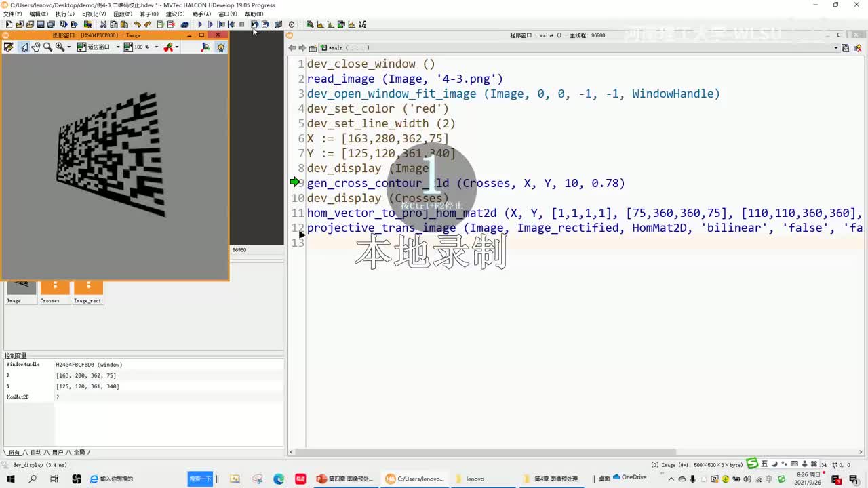868x488 pixels.
Task: Open Microsoft Edge from the taskbar
Action: pyautogui.click(x=279, y=479)
